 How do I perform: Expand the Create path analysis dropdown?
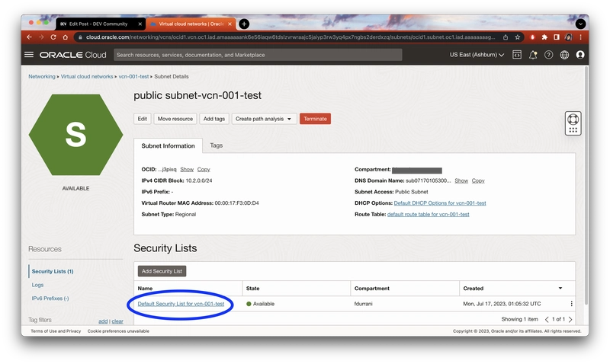(x=264, y=119)
